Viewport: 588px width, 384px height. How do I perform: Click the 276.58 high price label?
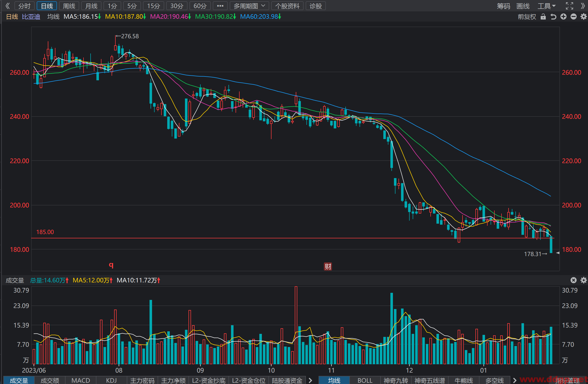pyautogui.click(x=130, y=36)
